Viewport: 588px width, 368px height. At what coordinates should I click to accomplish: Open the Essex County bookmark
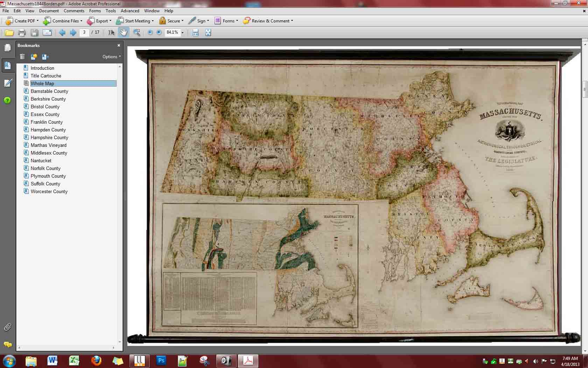[x=45, y=114]
